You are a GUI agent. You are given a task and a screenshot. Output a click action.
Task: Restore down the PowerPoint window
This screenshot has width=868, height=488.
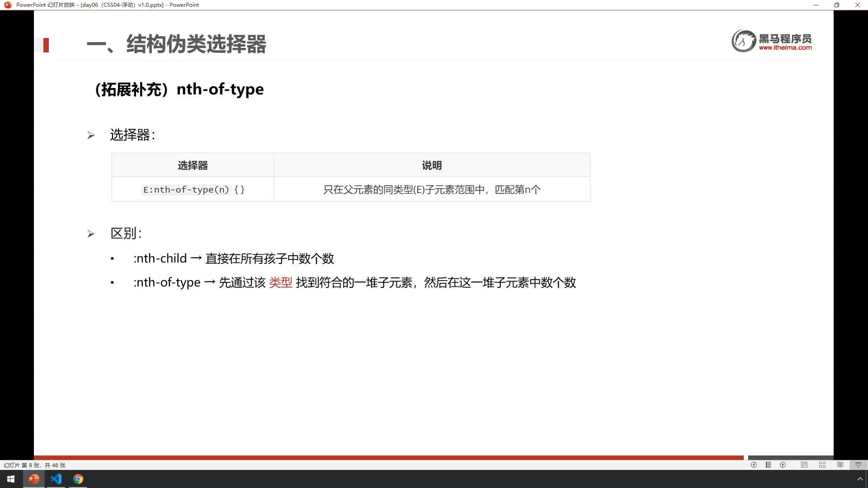[x=837, y=5]
